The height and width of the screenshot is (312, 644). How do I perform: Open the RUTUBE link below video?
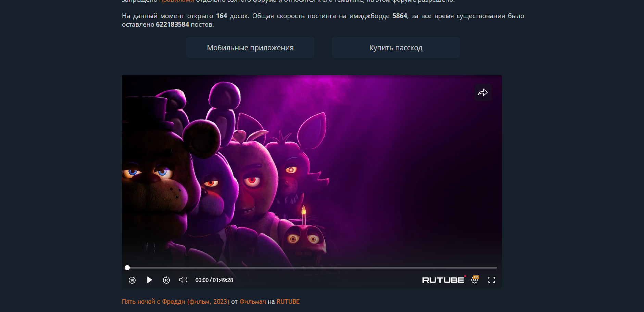[x=288, y=301]
